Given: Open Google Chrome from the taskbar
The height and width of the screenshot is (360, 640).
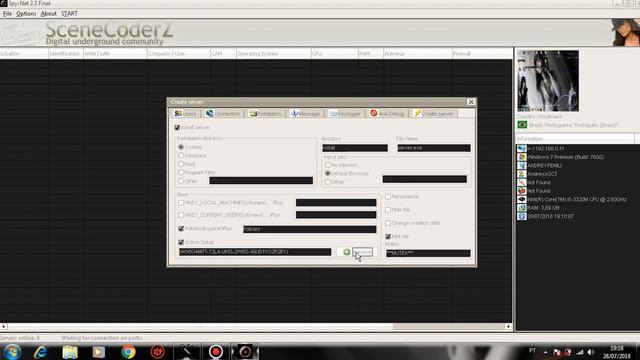Looking at the screenshot, I should pos(128,352).
